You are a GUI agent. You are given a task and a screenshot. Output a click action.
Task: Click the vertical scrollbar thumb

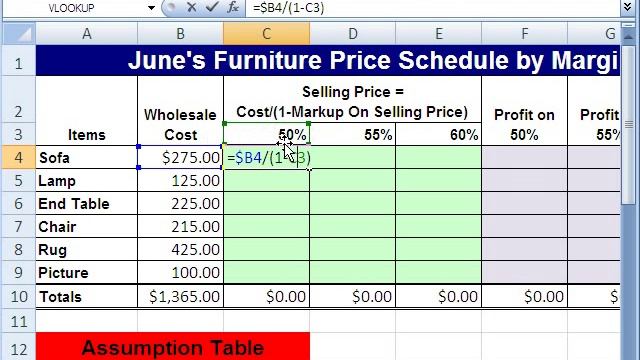click(x=628, y=124)
